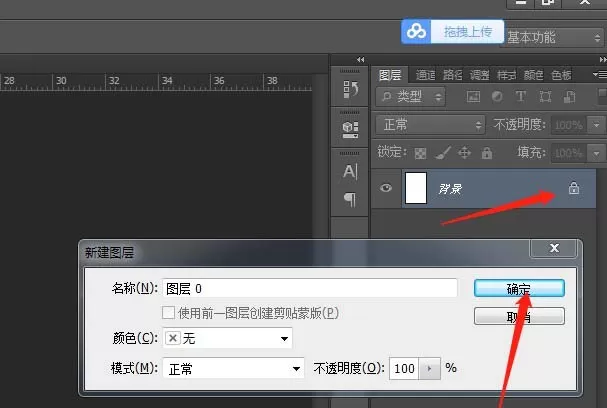Filter layers by type layer icon
Image resolution: width=607 pixels, height=408 pixels.
coord(521,96)
